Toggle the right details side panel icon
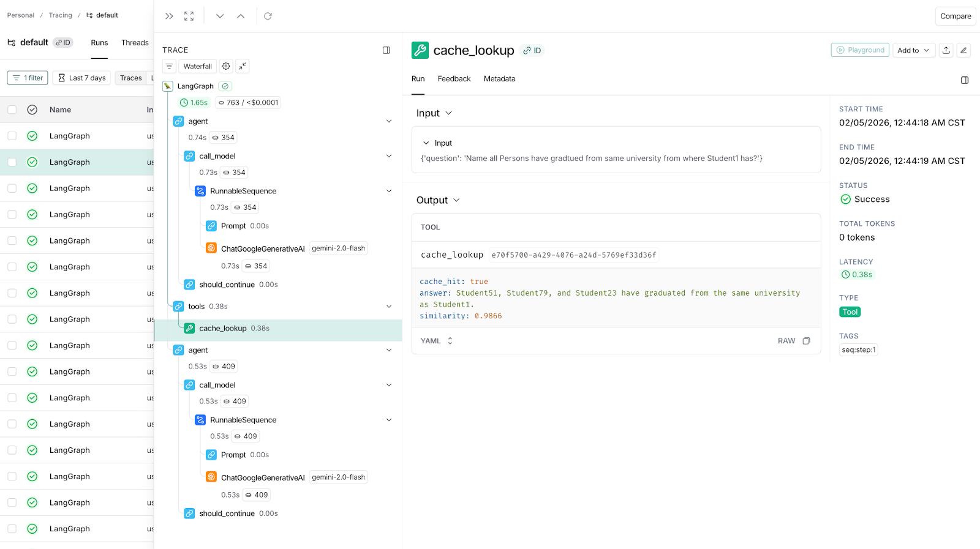This screenshot has width=980, height=549. point(965,80)
